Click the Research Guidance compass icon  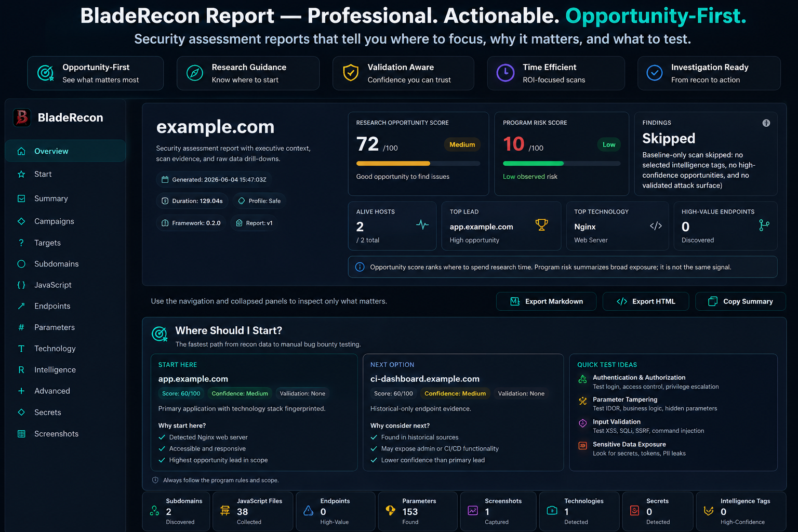click(x=195, y=73)
